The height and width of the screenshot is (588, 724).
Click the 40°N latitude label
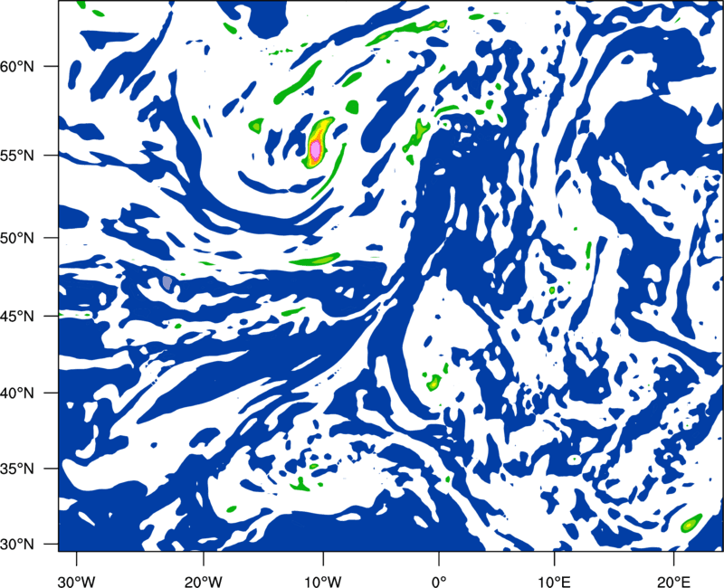(17, 393)
